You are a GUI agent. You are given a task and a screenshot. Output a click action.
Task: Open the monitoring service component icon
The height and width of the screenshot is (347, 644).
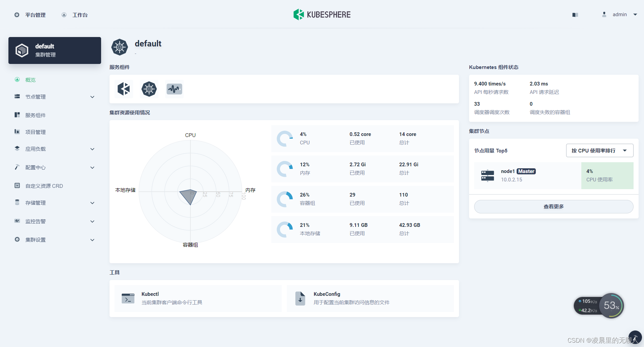click(174, 89)
